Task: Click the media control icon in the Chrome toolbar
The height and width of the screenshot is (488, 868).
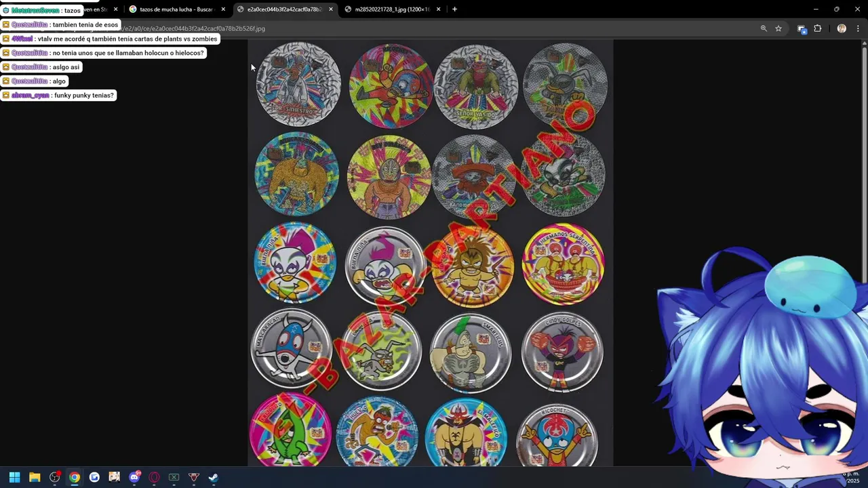Action: pyautogui.click(x=802, y=28)
